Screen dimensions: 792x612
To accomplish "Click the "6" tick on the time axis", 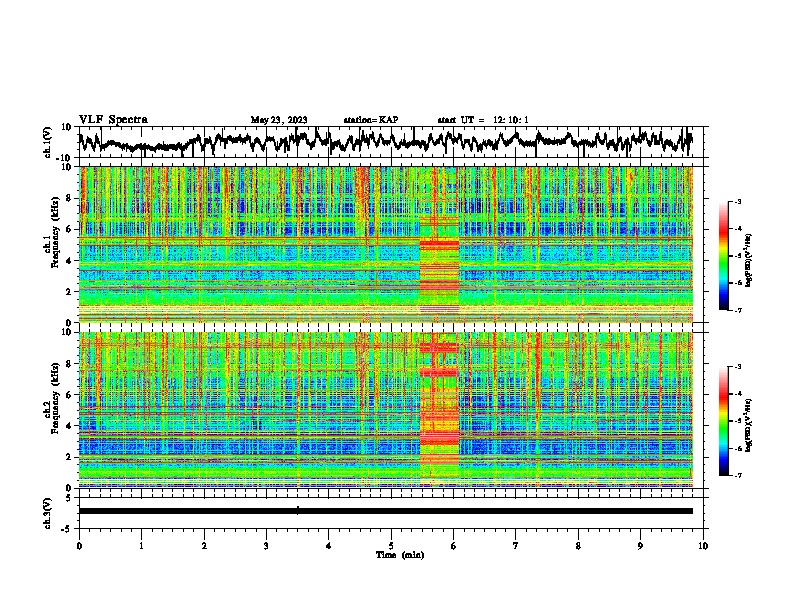I will (x=454, y=546).
